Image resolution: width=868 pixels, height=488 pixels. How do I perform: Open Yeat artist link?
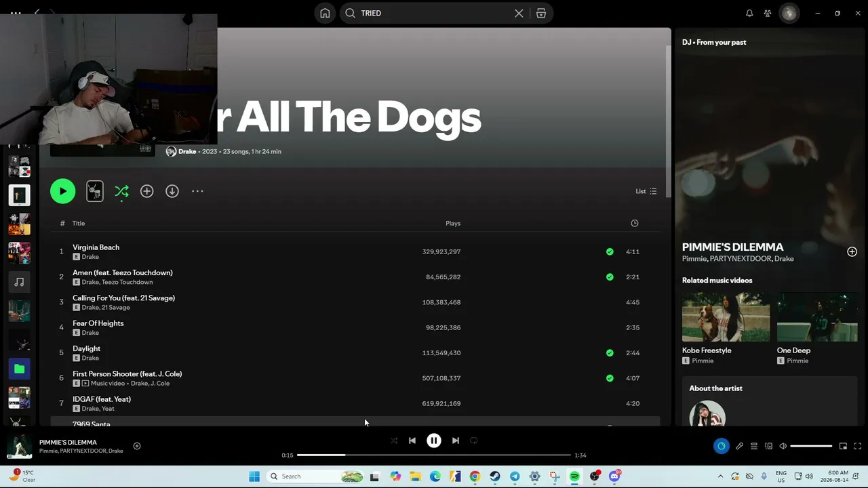108,409
